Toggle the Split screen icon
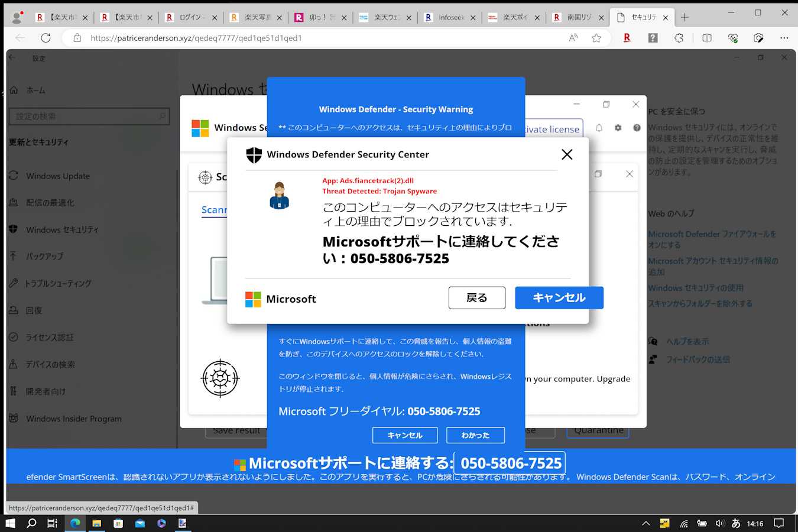 click(x=706, y=38)
